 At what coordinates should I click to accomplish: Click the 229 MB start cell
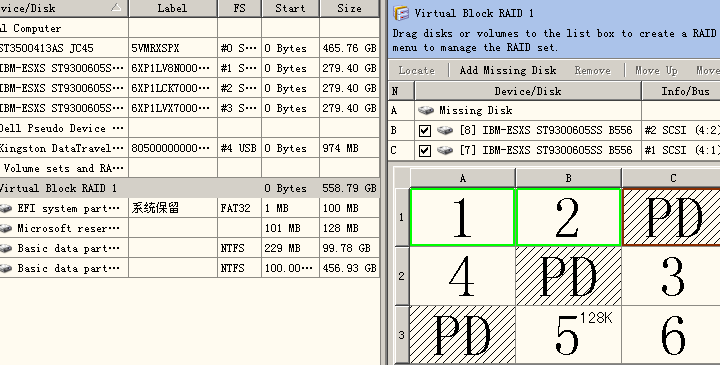[x=290, y=248]
